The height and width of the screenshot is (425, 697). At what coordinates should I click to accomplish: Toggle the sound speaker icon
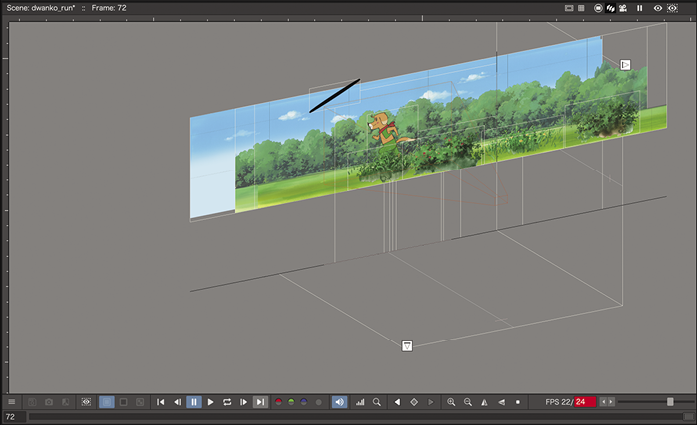(339, 402)
